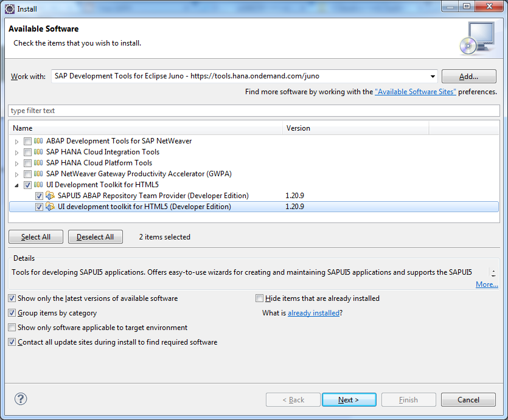Select the ABAP Development Tools for SAP NetWeaver row
The image size is (508, 420).
point(254,141)
